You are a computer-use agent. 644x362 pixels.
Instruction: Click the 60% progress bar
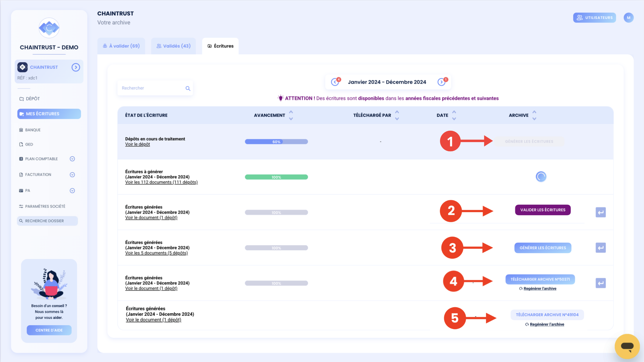click(x=276, y=142)
